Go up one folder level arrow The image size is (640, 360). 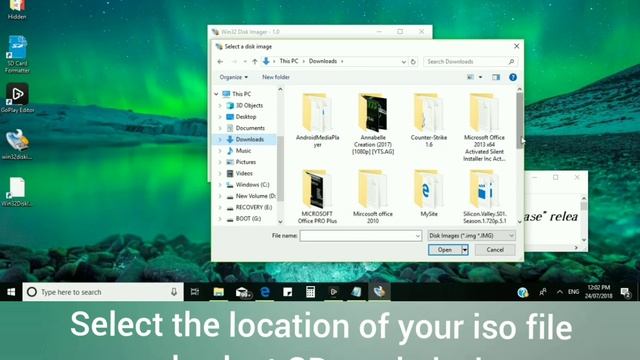pos(255,62)
